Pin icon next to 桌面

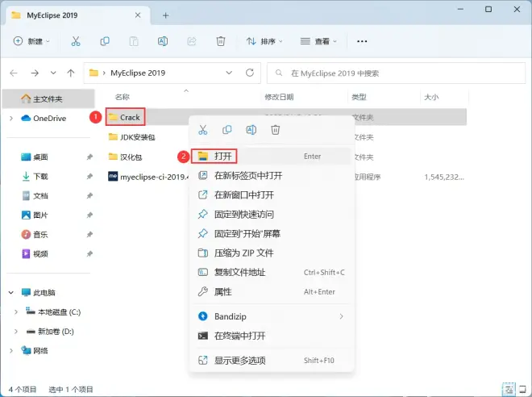89,157
